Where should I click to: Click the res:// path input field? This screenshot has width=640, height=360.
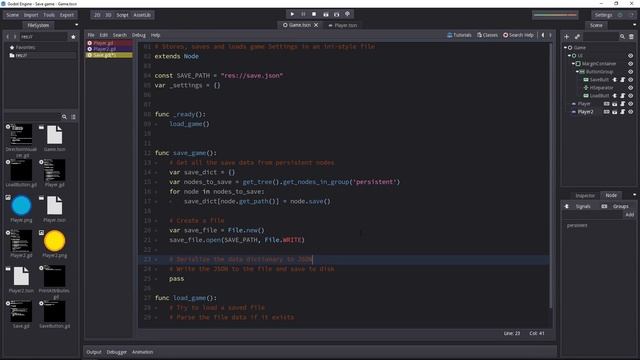point(43,37)
